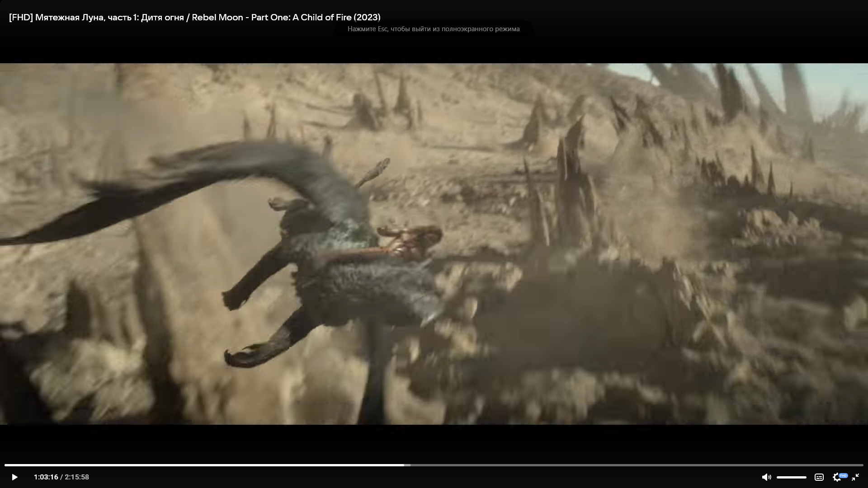This screenshot has width=868, height=488.
Task: Click the Esc fullscreen hint message
Action: click(433, 29)
